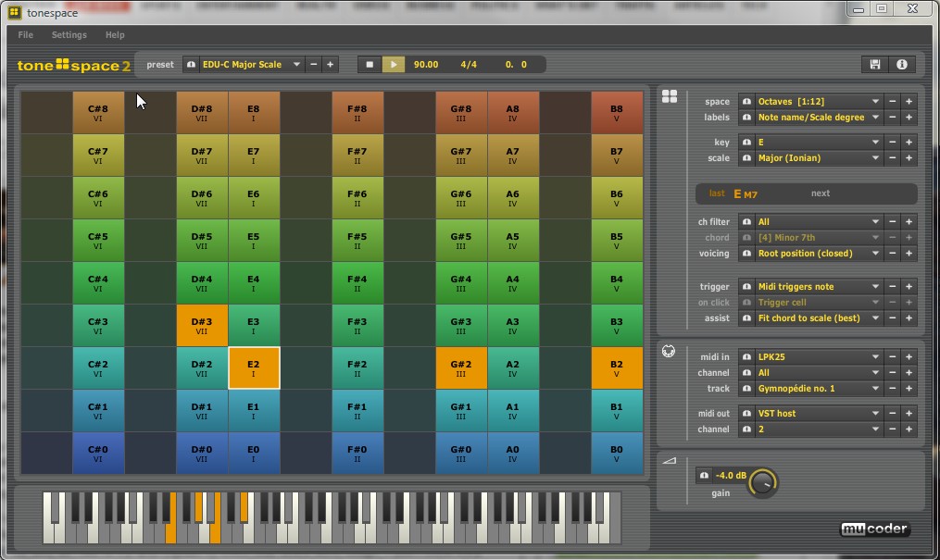Click the C#0 blue cell
Viewport: 940px width, 560px height.
pyautogui.click(x=98, y=453)
